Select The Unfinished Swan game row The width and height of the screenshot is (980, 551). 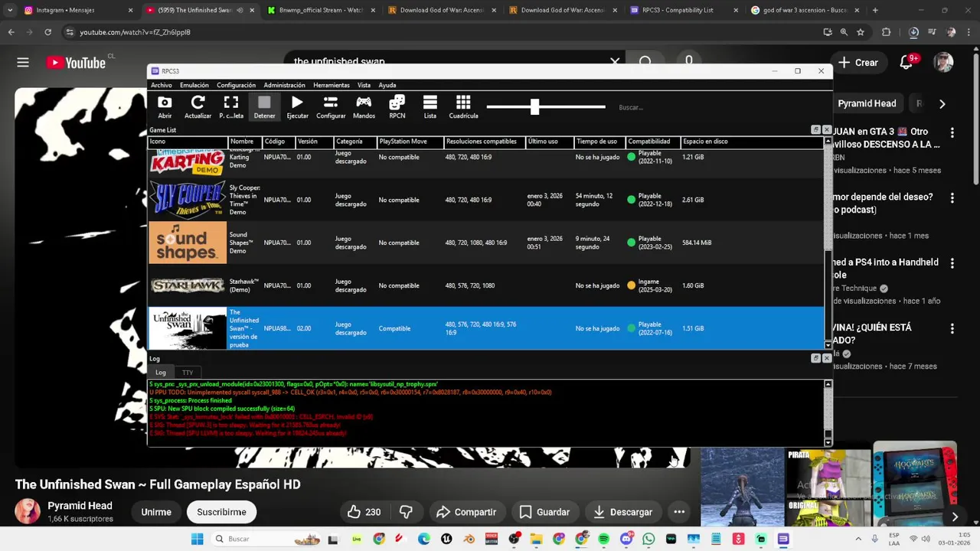[486, 328]
